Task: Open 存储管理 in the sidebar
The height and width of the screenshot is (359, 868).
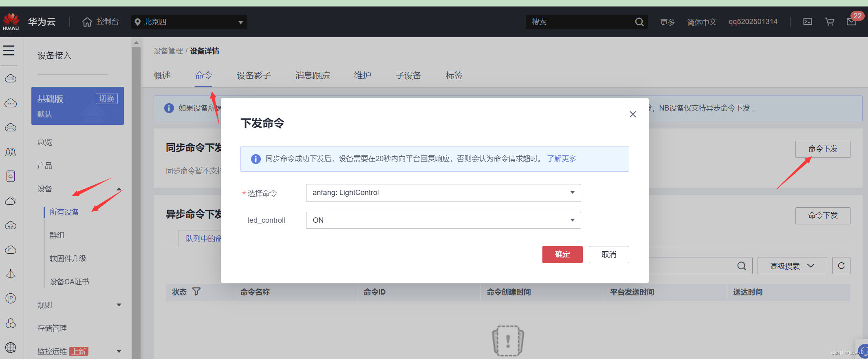Action: tap(52, 328)
